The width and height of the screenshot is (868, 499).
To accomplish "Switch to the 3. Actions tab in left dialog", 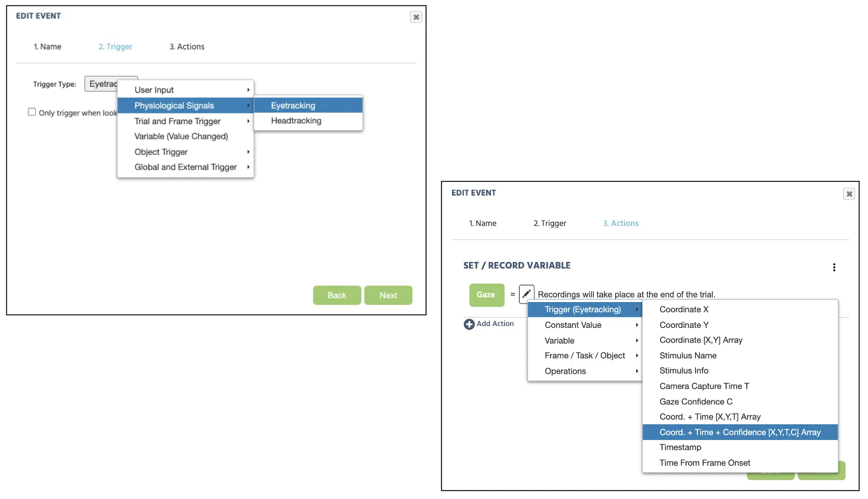I will pyautogui.click(x=187, y=47).
